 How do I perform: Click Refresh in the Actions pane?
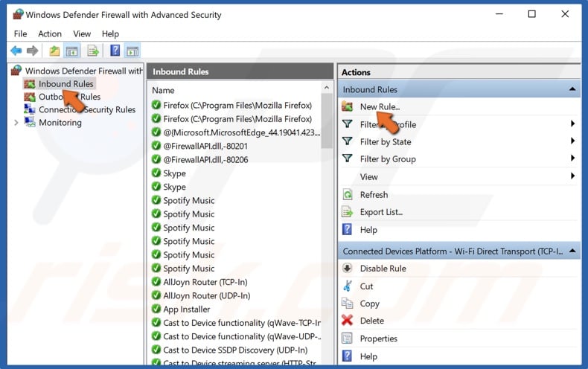(374, 195)
